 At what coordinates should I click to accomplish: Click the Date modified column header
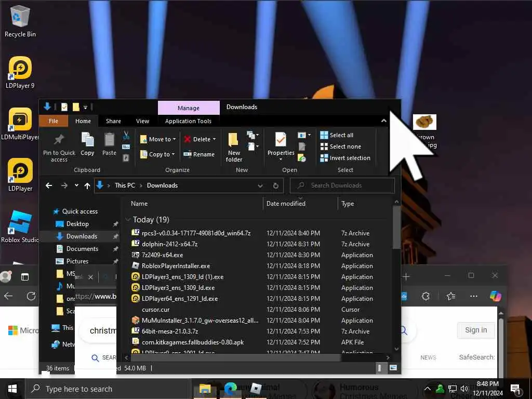pos(286,204)
